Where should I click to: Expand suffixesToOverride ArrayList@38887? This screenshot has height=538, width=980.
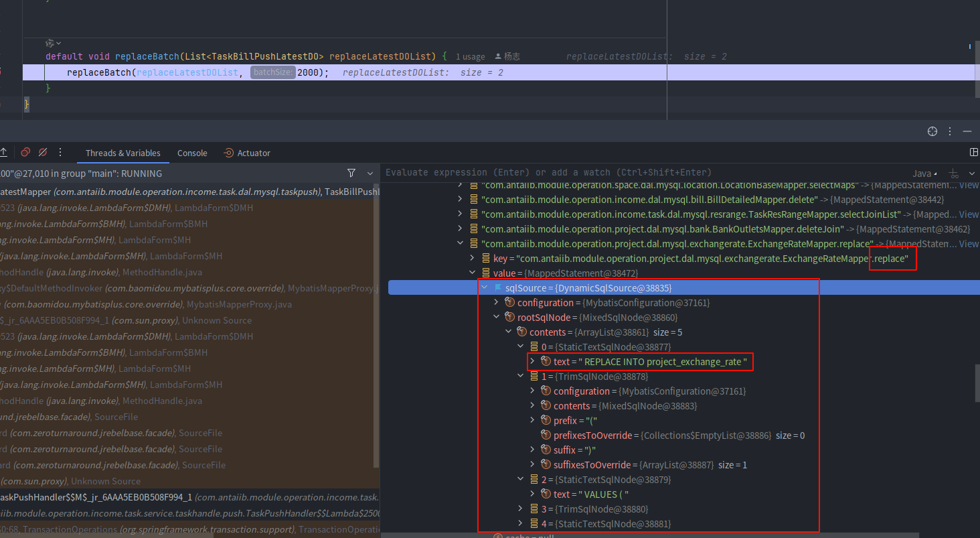(532, 465)
